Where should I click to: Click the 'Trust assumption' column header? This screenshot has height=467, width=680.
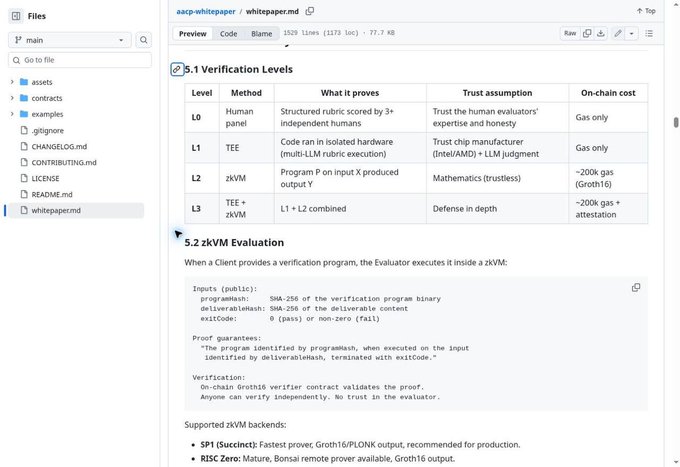click(x=497, y=93)
